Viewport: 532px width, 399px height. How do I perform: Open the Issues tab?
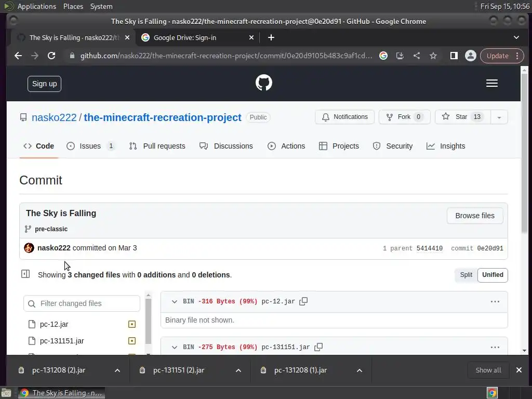[x=90, y=146]
